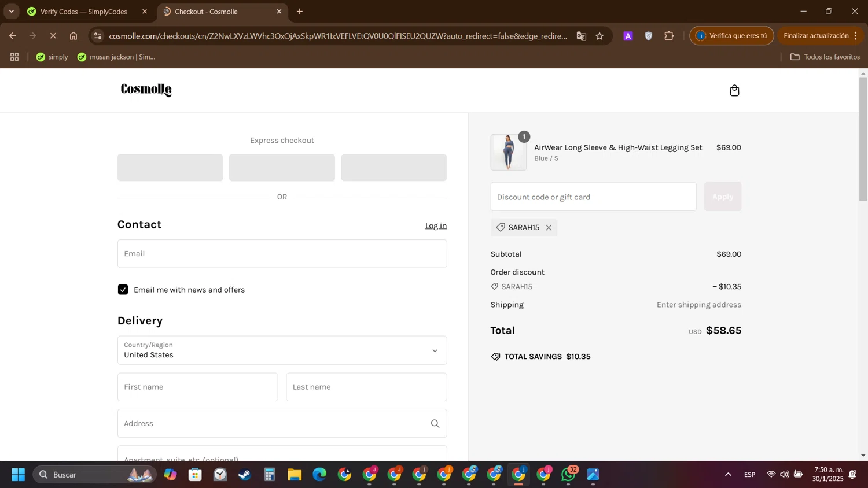Focus the Address field
Image resolution: width=868 pixels, height=488 pixels.
[x=282, y=423]
